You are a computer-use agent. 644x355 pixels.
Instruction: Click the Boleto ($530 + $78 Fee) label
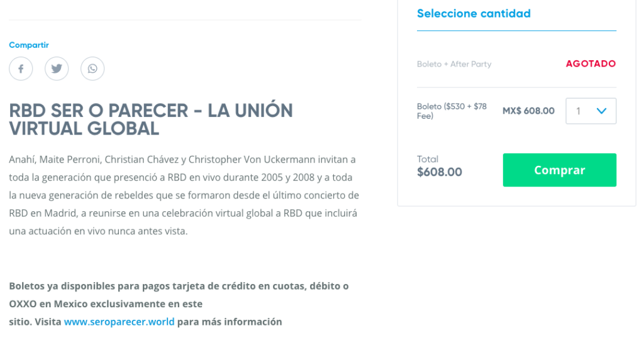pos(452,111)
